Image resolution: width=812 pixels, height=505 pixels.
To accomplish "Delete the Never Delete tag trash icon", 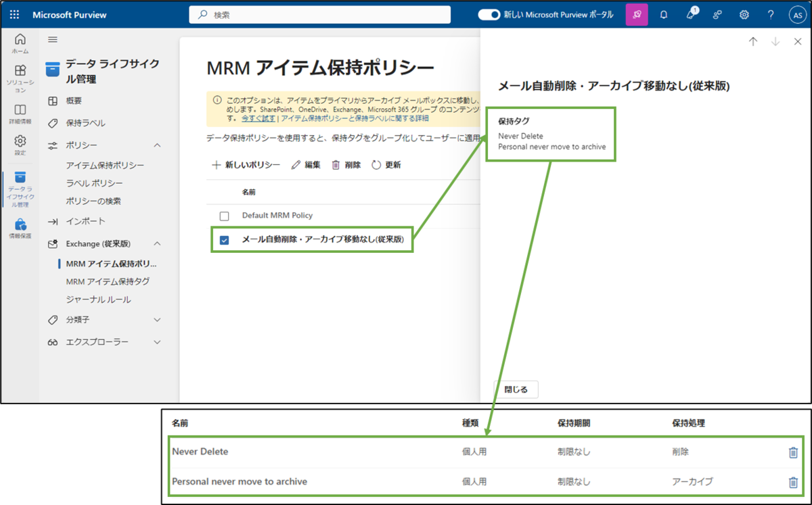I will click(x=793, y=452).
